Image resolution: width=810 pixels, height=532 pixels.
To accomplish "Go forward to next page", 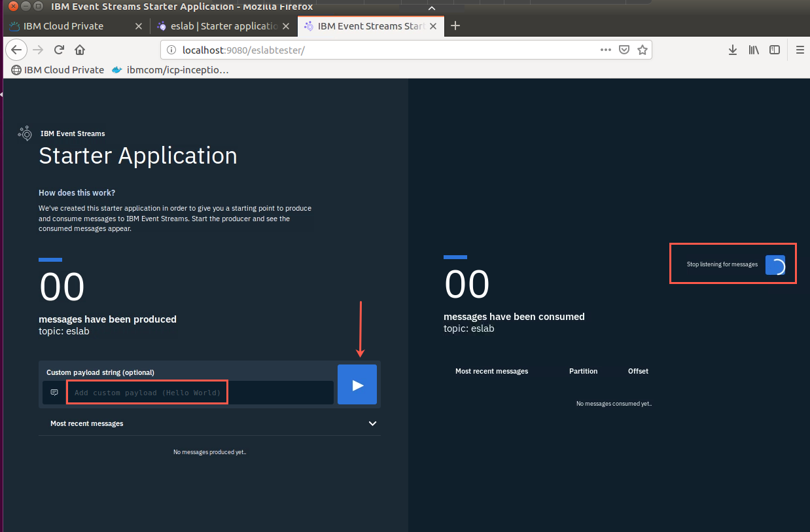I will click(38, 50).
